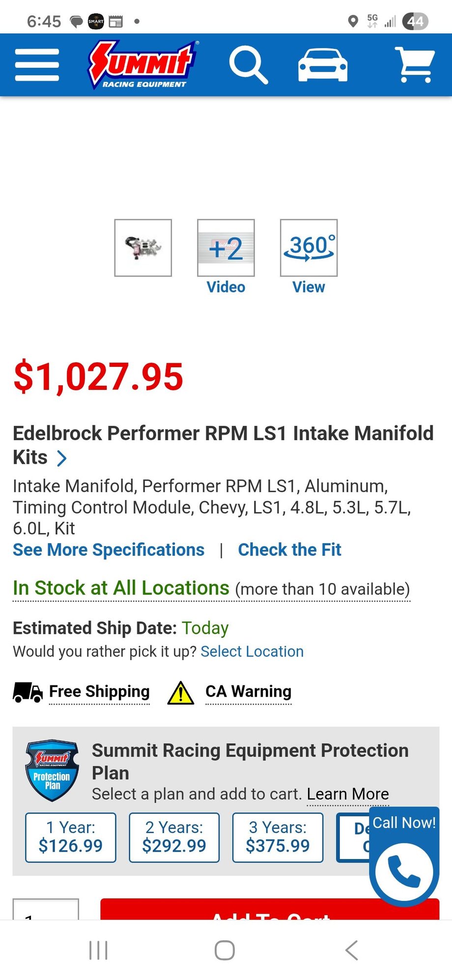Tap the vehicle selector car icon
Image resolution: width=452 pixels, height=980 pixels.
pyautogui.click(x=323, y=65)
